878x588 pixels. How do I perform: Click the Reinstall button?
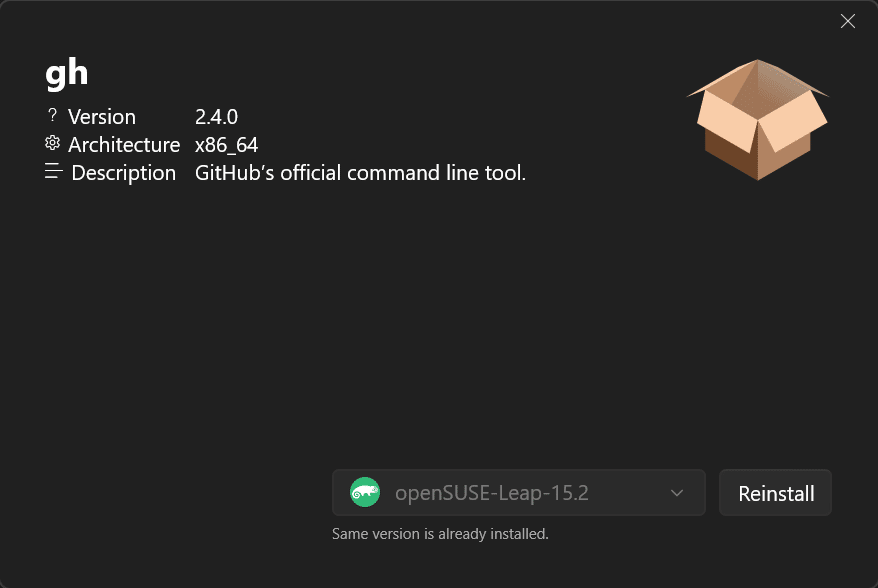(x=775, y=492)
